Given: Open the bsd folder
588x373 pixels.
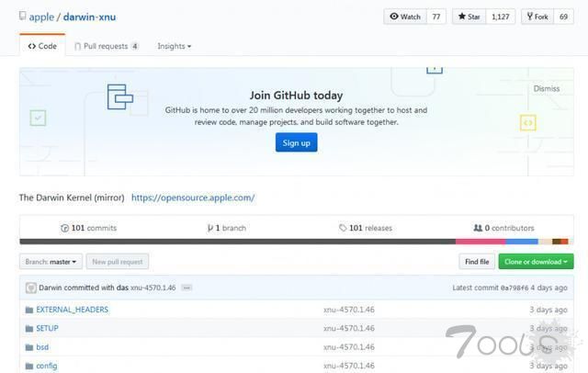Looking at the screenshot, I should (x=42, y=347).
